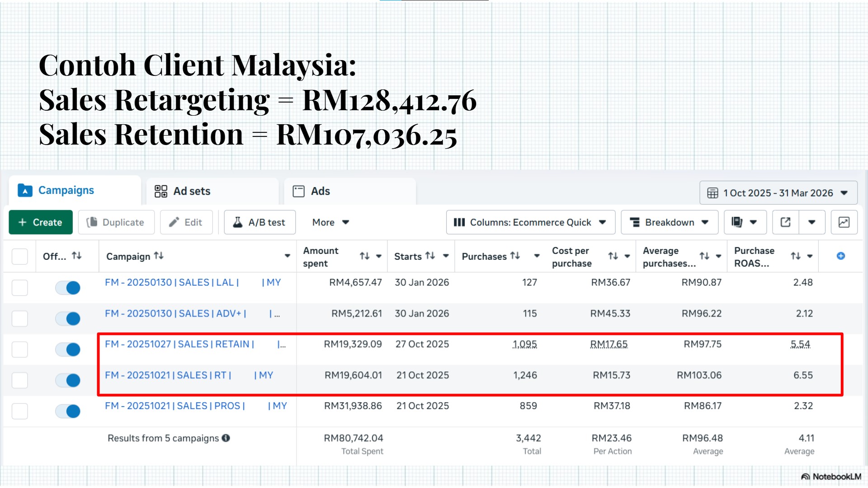Click the Ad sets grid icon
The image size is (868, 488).
160,191
